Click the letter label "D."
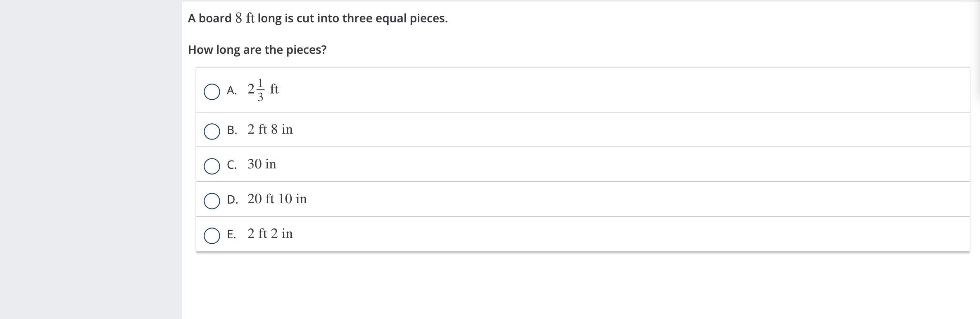This screenshot has width=980, height=319. (x=232, y=200)
